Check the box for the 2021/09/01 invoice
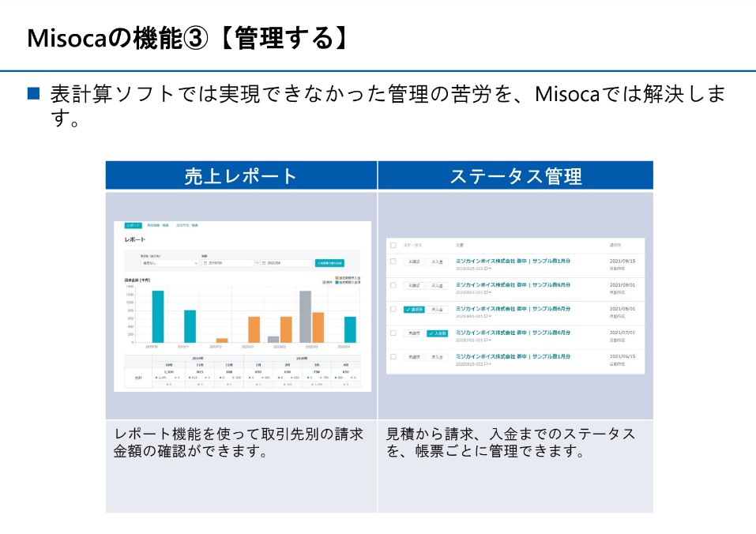This screenshot has height=534, width=756. (x=393, y=285)
